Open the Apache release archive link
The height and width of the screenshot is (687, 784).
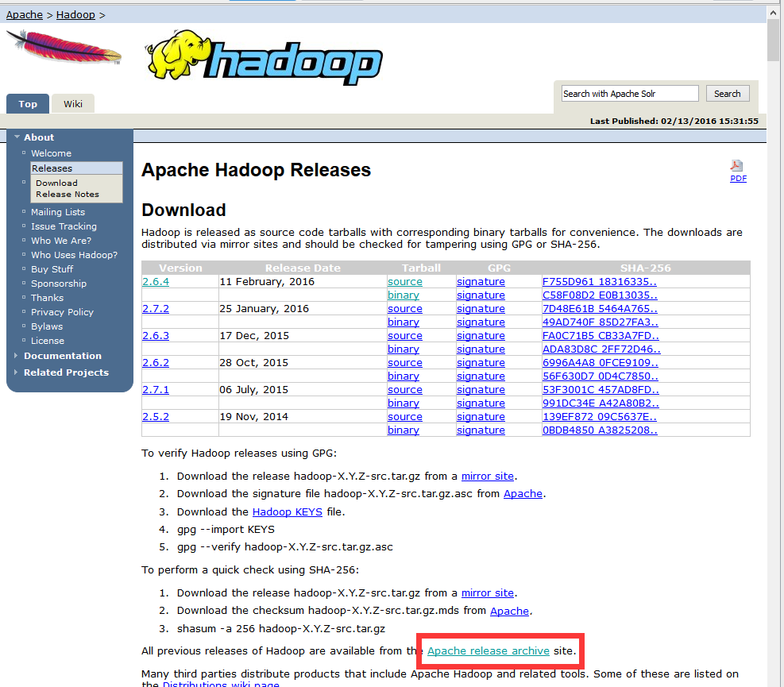(488, 650)
